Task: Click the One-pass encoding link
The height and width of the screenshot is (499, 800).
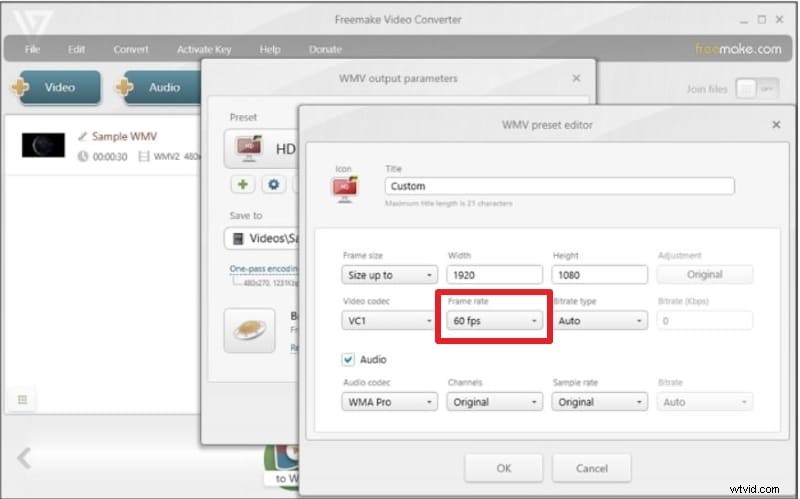Action: [263, 268]
